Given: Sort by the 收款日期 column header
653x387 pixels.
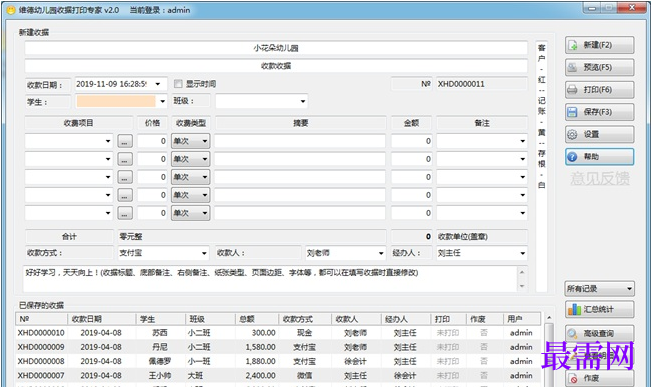Looking at the screenshot, I should pos(102,319).
